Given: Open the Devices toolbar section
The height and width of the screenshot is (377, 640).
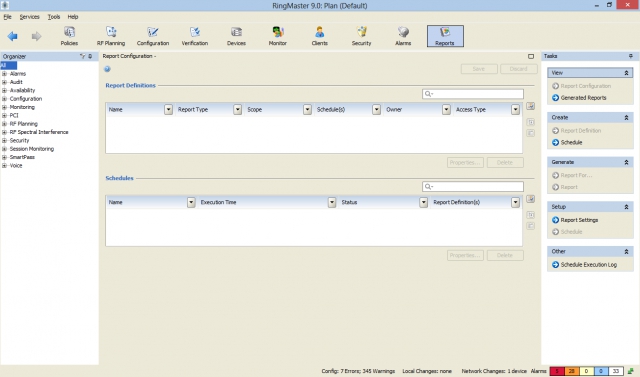Looking at the screenshot, I should click(236, 36).
